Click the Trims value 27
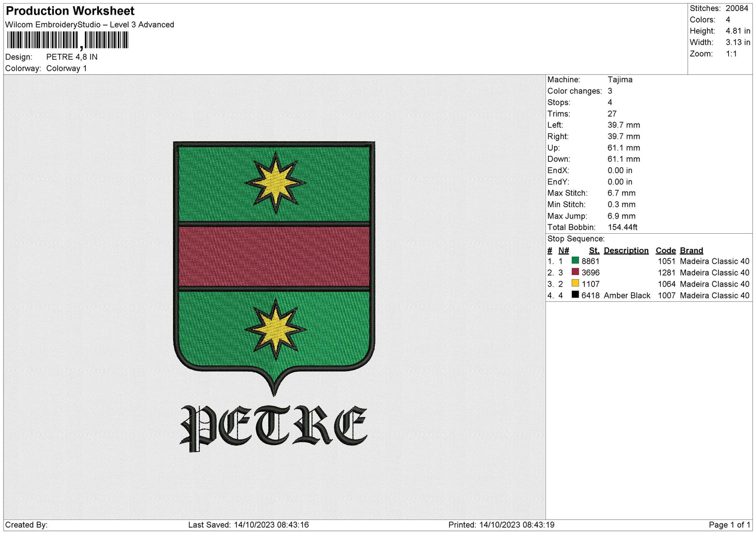 click(x=612, y=113)
